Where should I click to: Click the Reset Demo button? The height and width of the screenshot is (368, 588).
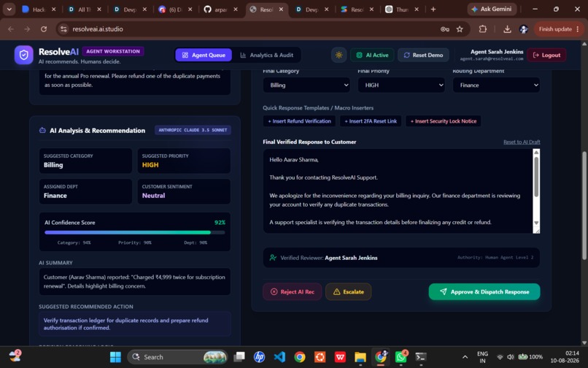(423, 55)
